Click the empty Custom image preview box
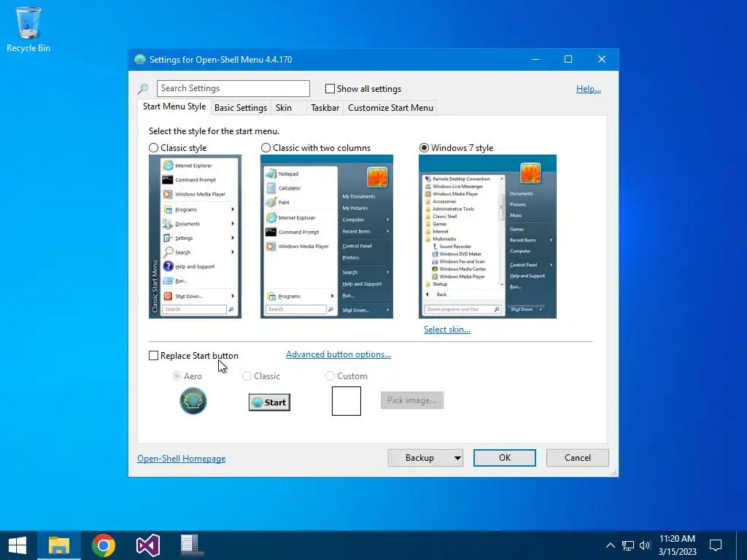The height and width of the screenshot is (560, 747). (347, 401)
